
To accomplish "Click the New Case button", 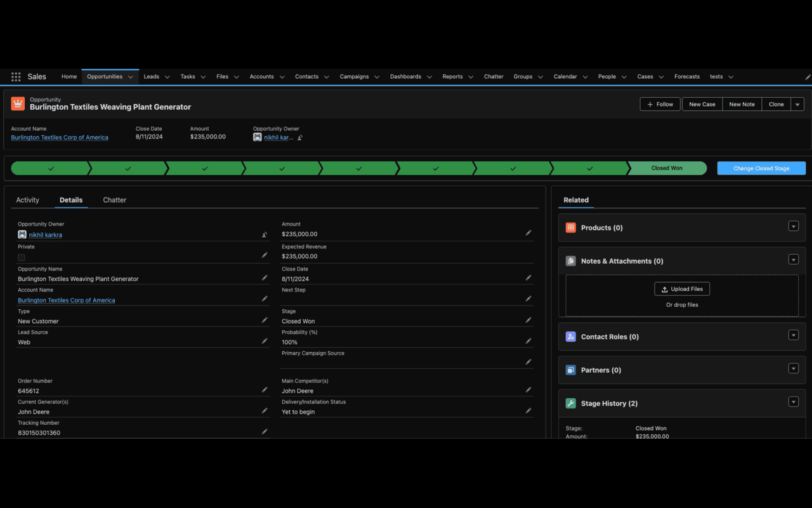I will pos(702,104).
